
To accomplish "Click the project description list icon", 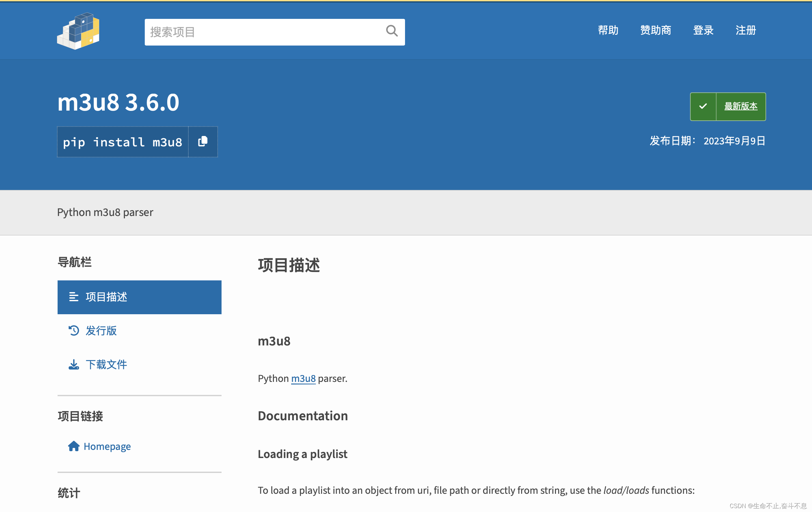I will click(x=74, y=297).
